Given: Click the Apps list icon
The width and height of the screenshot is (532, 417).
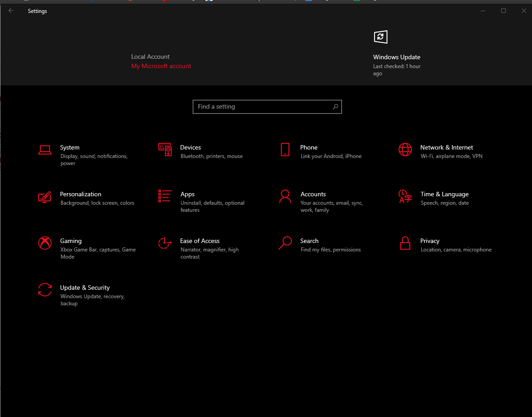Looking at the screenshot, I should tap(165, 196).
